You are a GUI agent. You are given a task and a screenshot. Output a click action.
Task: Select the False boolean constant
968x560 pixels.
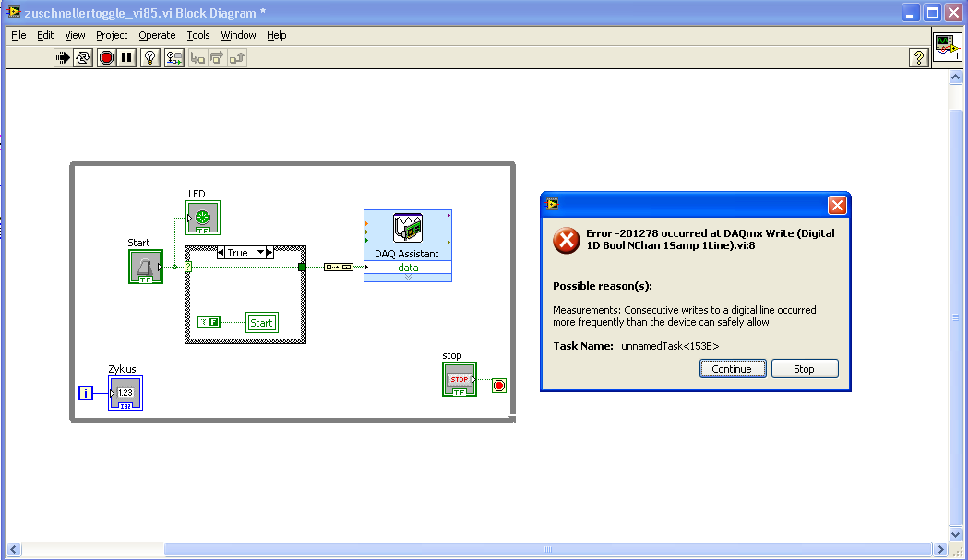[x=209, y=322]
